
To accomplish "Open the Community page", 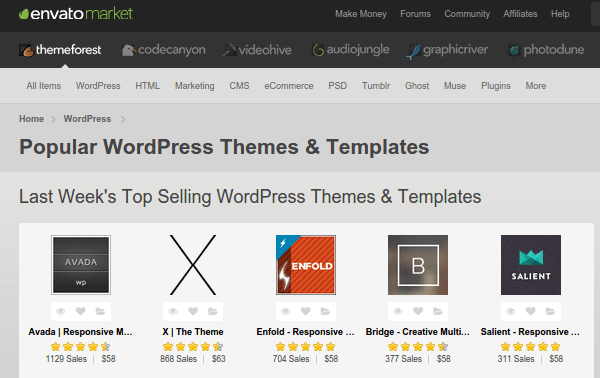I will click(467, 14).
